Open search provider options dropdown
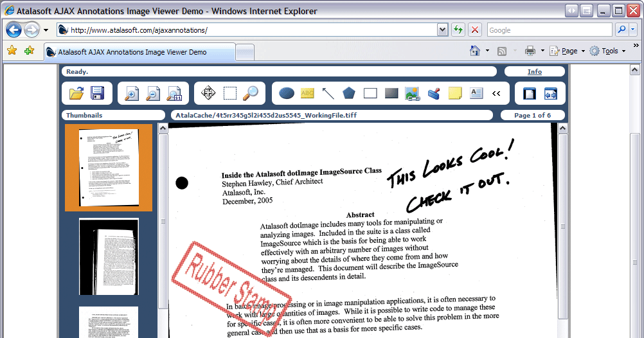The height and width of the screenshot is (338, 644). click(633, 30)
